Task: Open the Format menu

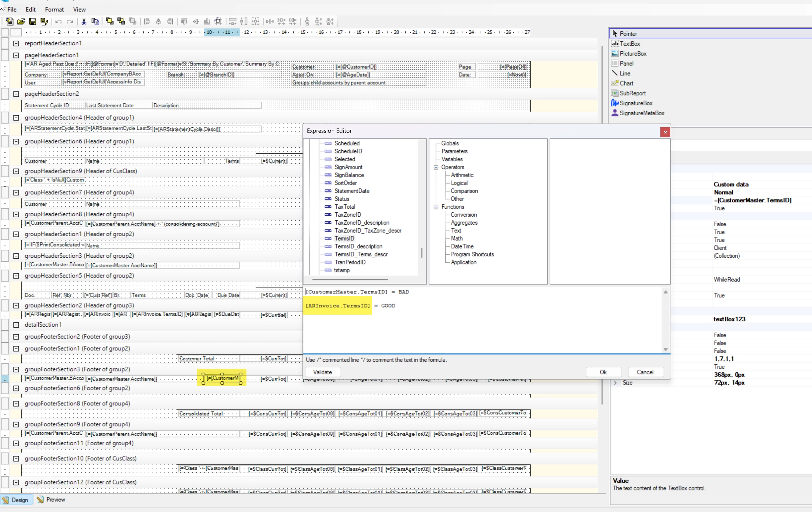Action: point(54,10)
